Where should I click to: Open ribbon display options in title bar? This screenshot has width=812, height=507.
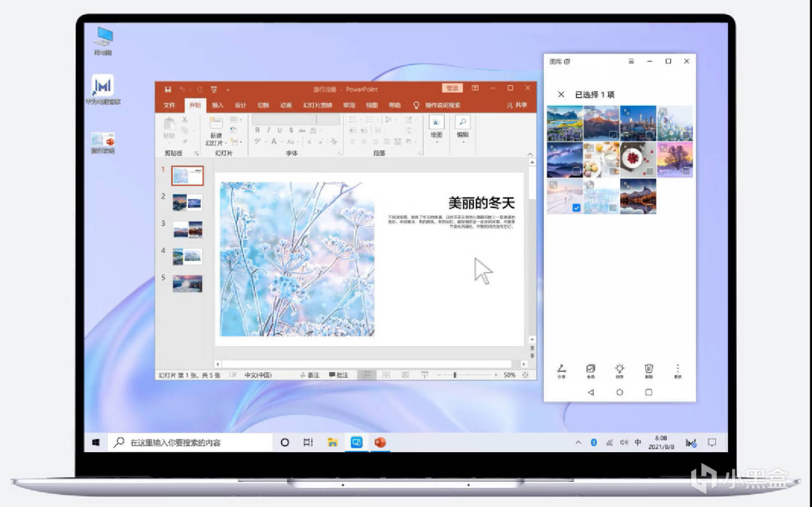point(475,88)
